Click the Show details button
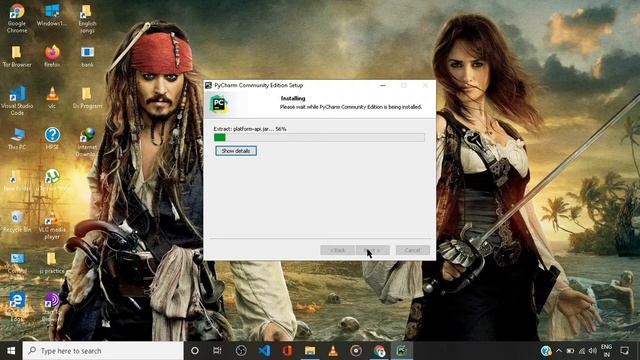The image size is (640, 360). (x=236, y=151)
